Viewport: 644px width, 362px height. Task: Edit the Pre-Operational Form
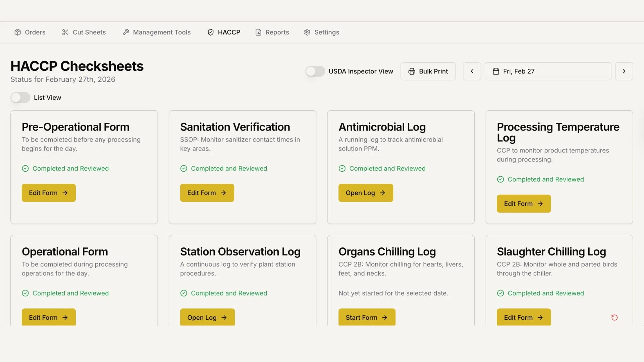tap(49, 193)
